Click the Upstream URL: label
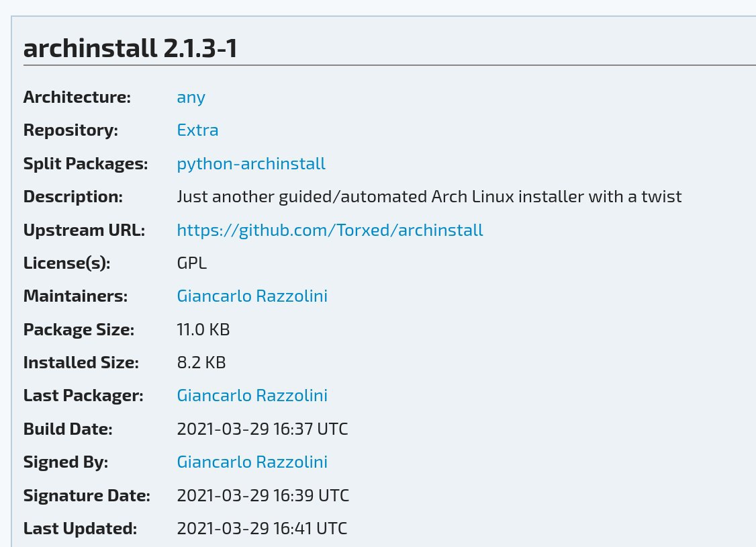This screenshot has height=547, width=756. click(85, 230)
